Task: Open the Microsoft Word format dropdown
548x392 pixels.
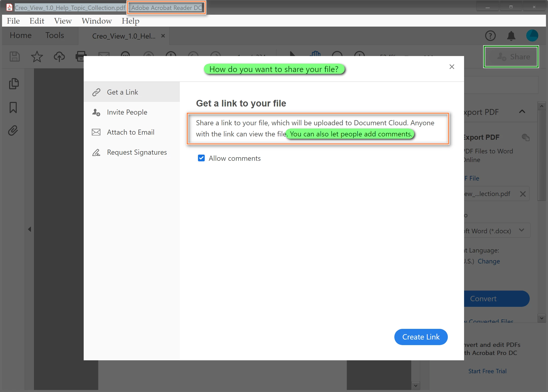Action: [521, 230]
